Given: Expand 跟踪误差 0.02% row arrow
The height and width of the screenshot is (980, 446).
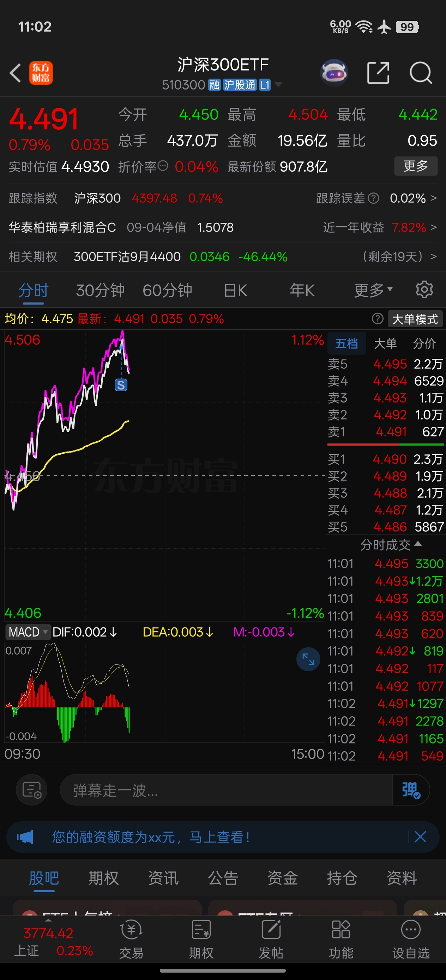Looking at the screenshot, I should [433, 198].
